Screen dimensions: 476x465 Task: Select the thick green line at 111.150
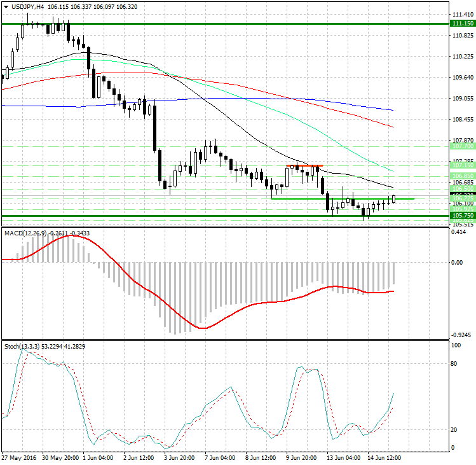pyautogui.click(x=225, y=24)
